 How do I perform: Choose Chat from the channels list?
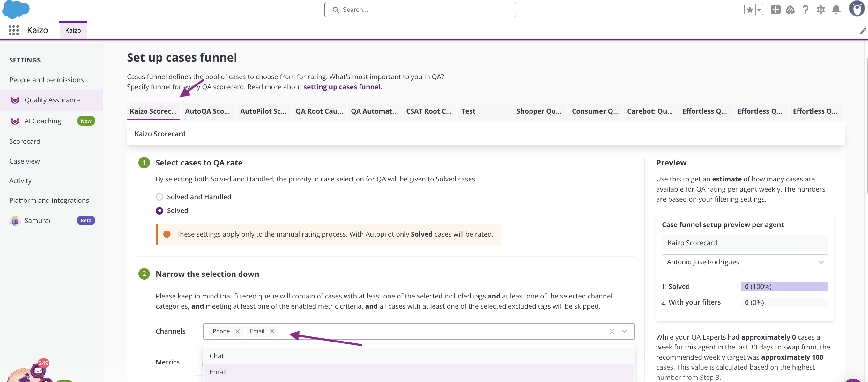pyautogui.click(x=419, y=356)
